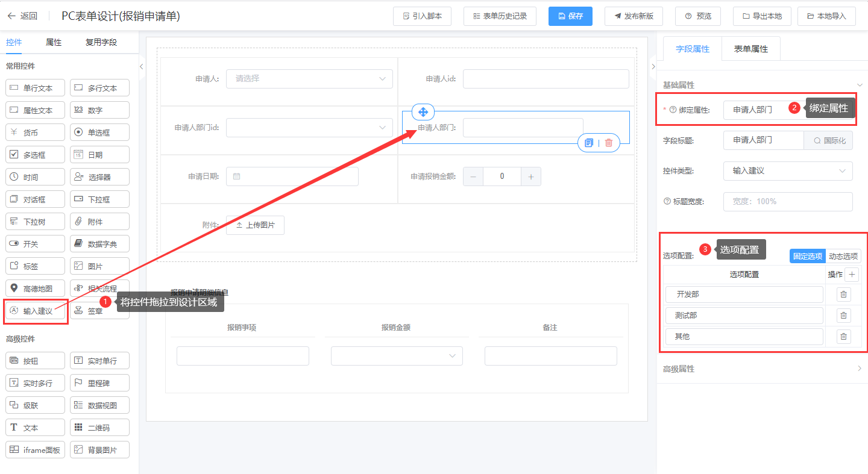The image size is (868, 474).
Task: Pick the 高德地图 control
Action: 35,288
